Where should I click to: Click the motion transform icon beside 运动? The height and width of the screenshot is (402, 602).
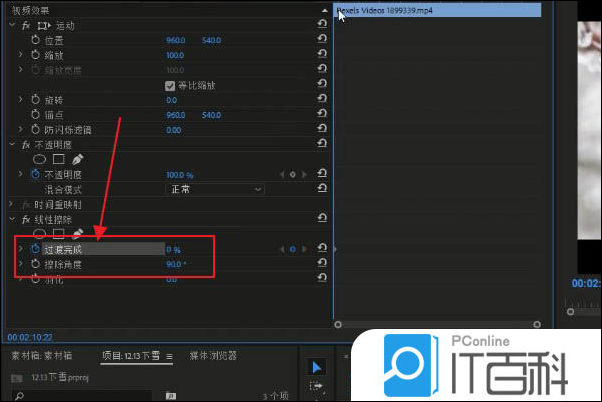44,26
